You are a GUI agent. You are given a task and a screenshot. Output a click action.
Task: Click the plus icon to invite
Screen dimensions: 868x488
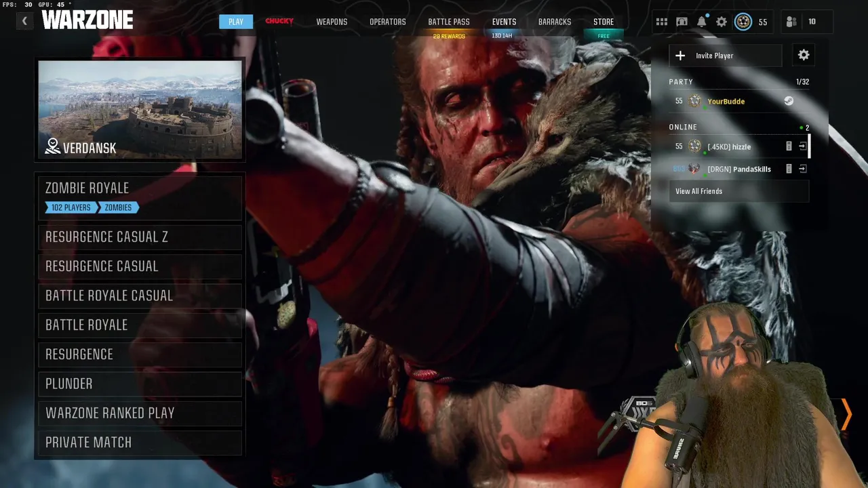pos(681,56)
